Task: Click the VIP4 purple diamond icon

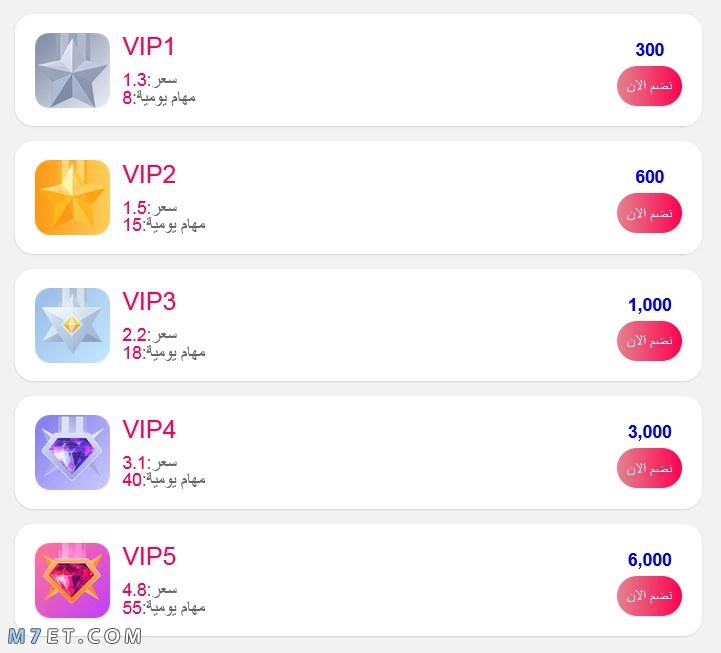Action: point(72,453)
